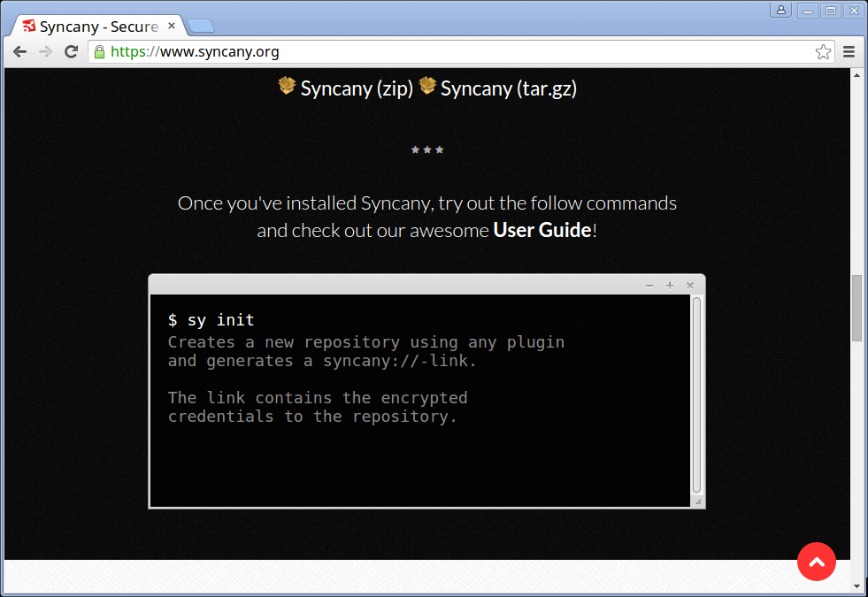Open the user profile icon in title bar

pyautogui.click(x=781, y=10)
